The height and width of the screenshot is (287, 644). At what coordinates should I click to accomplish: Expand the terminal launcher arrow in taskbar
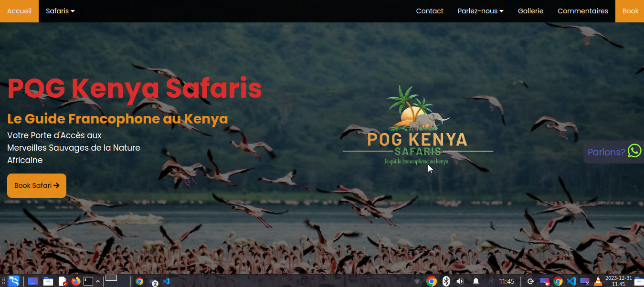coord(98,281)
